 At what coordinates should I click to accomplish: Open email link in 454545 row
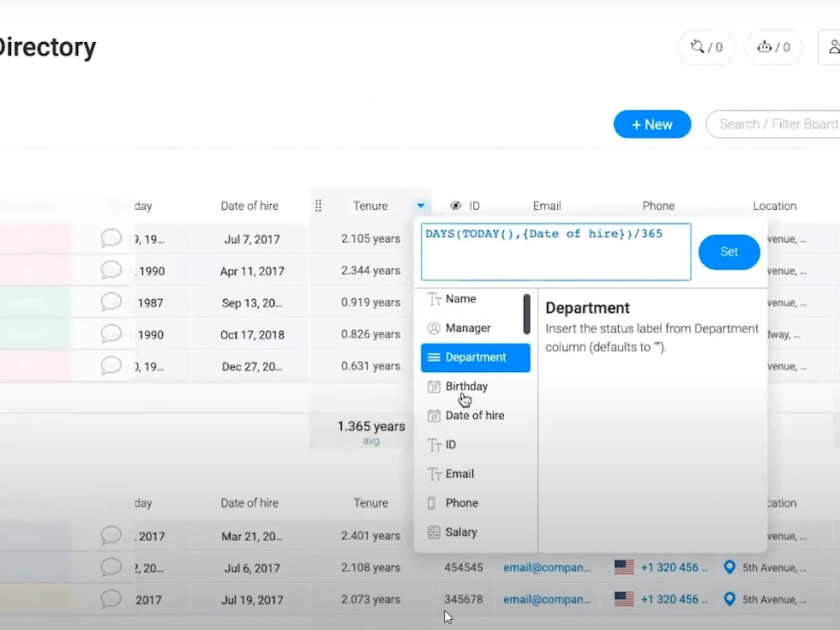[x=547, y=567]
